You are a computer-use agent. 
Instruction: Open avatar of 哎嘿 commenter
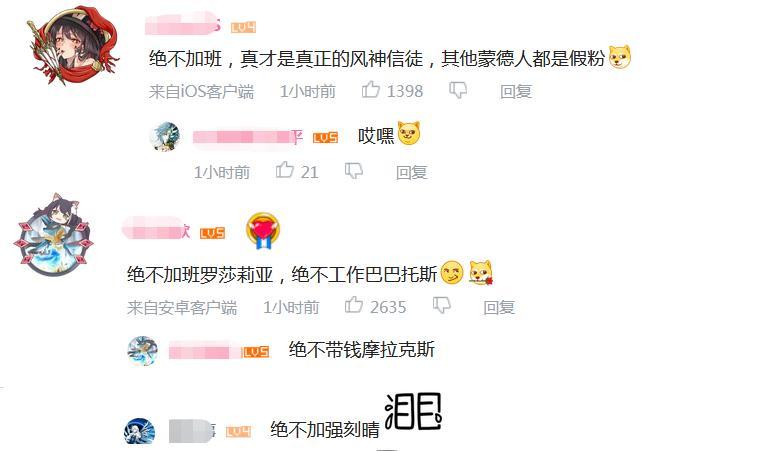point(165,136)
